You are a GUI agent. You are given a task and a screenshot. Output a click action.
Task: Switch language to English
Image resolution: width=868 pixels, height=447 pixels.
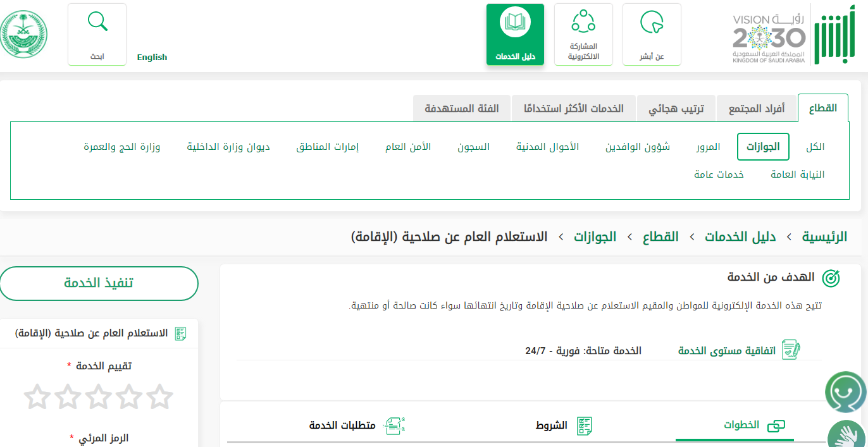[x=152, y=57]
